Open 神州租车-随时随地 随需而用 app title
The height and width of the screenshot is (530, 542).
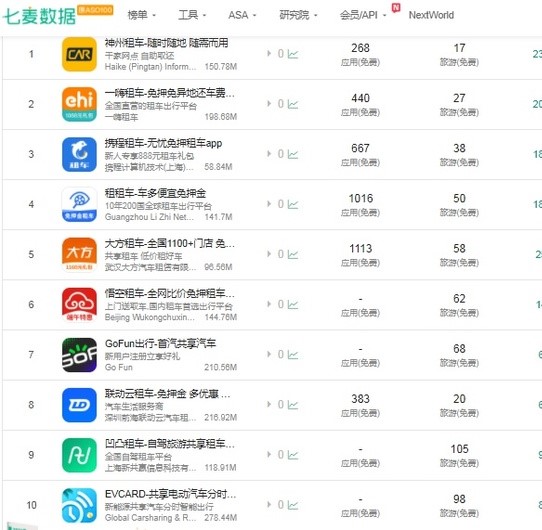(x=166, y=43)
